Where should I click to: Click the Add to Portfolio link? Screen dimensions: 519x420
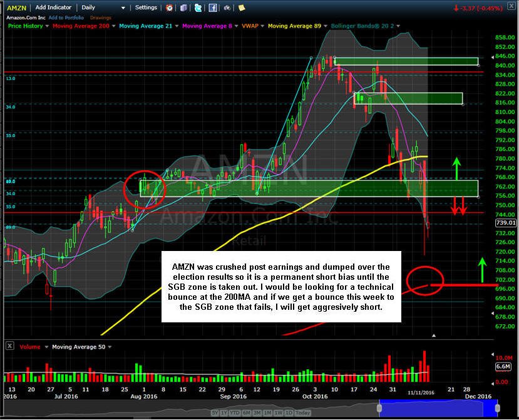coord(66,18)
